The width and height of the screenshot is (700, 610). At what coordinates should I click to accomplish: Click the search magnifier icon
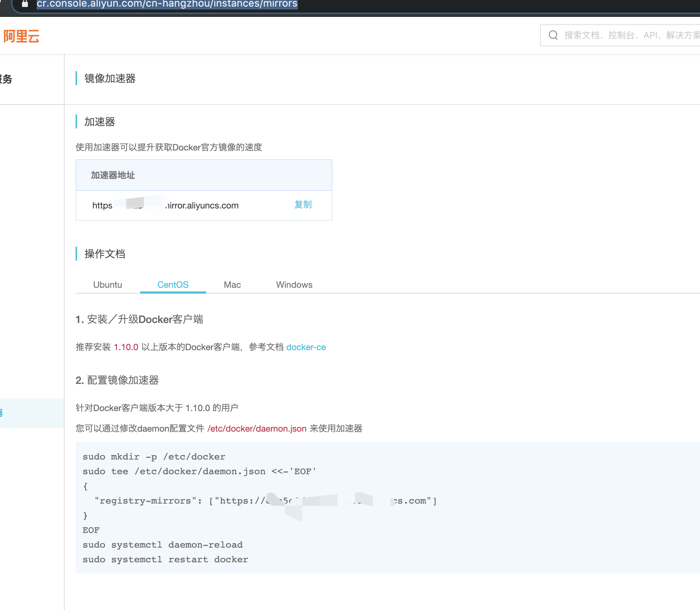pyautogui.click(x=553, y=35)
